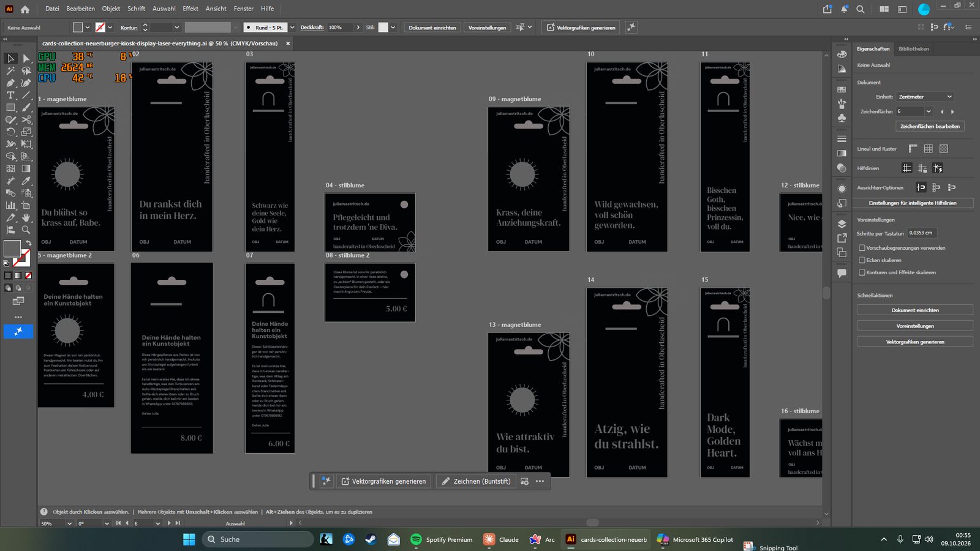Select the Eyedropper tool
Viewport: 980px width, 551px height.
(26, 181)
